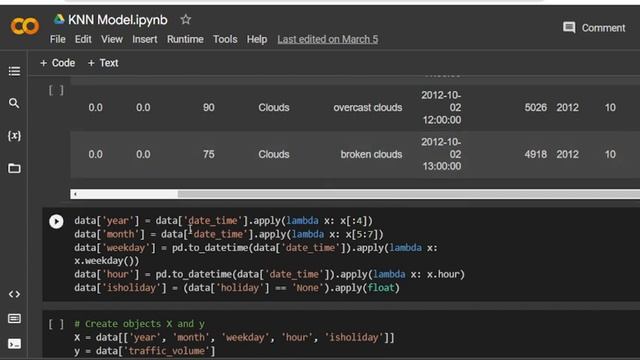Click the Comment button label
Viewport: 640px width, 360px height.
pyautogui.click(x=603, y=28)
